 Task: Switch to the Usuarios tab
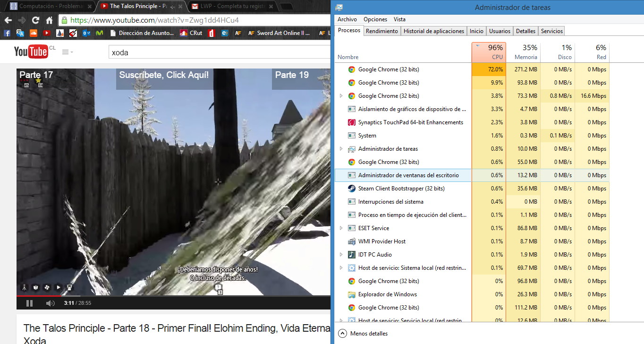(x=500, y=31)
